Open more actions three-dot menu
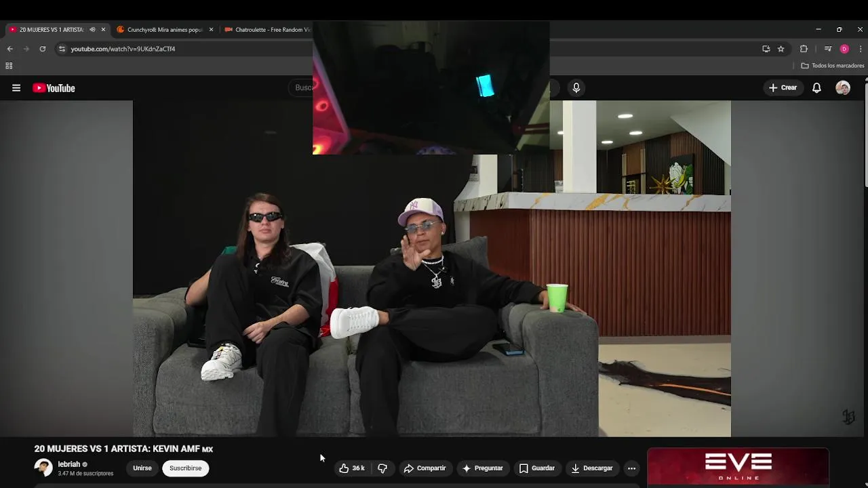The height and width of the screenshot is (488, 868). 631,468
